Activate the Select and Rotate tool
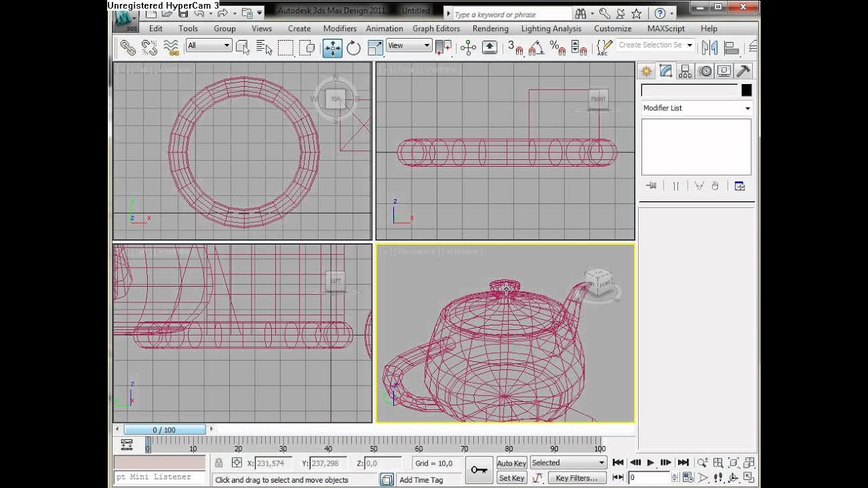The width and height of the screenshot is (868, 488). pos(353,47)
